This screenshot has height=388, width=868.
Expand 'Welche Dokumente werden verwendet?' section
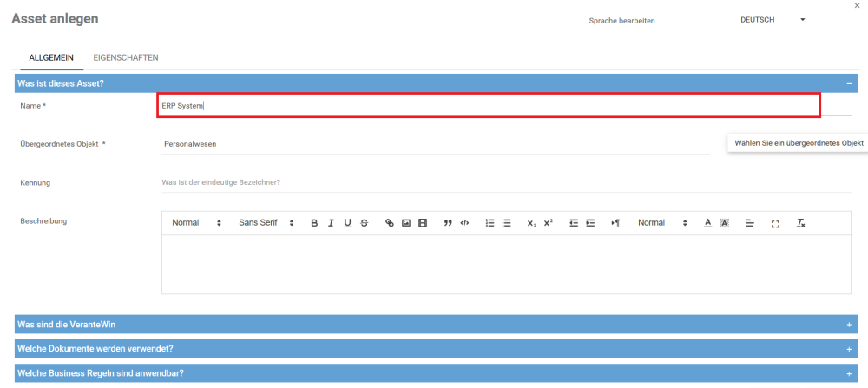pyautogui.click(x=849, y=349)
